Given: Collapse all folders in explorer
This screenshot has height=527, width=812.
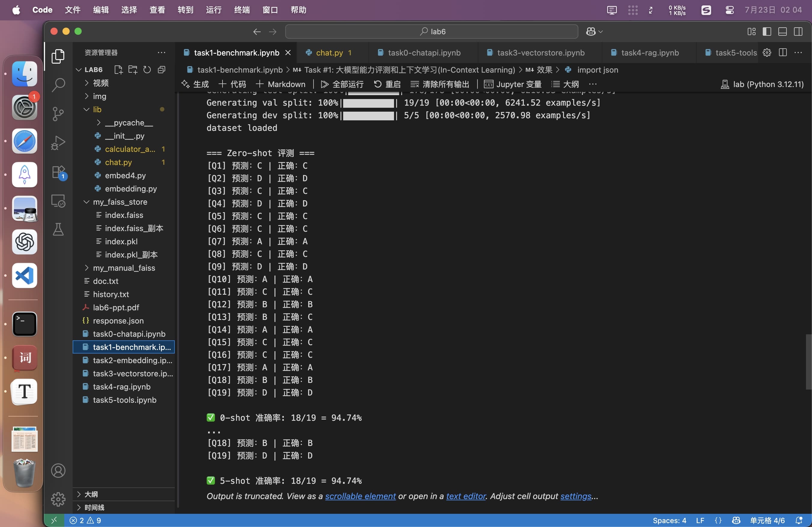Looking at the screenshot, I should 161,70.
